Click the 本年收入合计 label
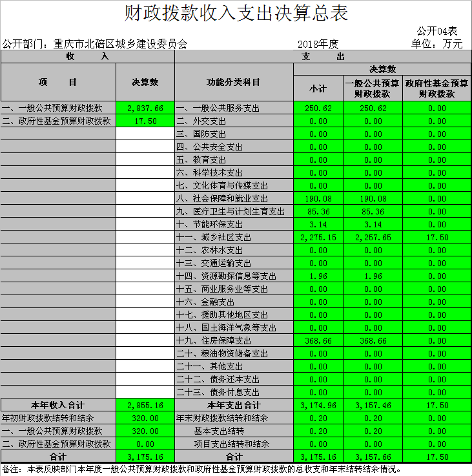The width and height of the screenshot is (472, 476). pos(57,405)
